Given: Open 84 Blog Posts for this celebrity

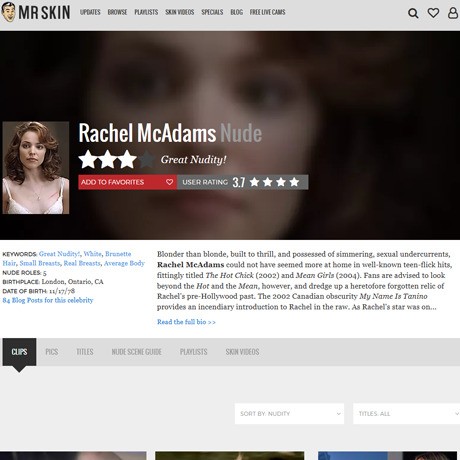Looking at the screenshot, I should click(x=48, y=300).
